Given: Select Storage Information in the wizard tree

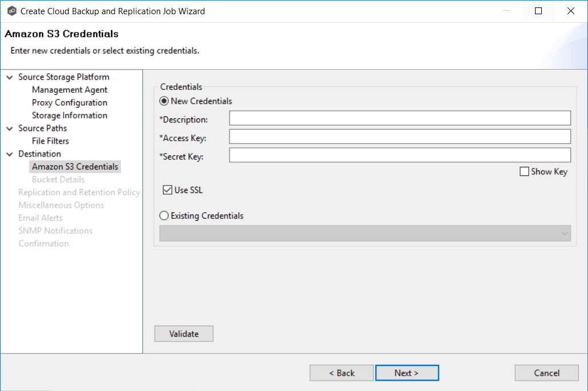Looking at the screenshot, I should pyautogui.click(x=70, y=116).
